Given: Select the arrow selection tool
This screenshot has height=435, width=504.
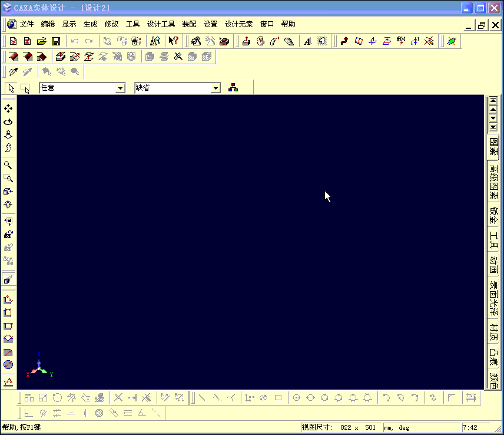Looking at the screenshot, I should [x=11, y=88].
